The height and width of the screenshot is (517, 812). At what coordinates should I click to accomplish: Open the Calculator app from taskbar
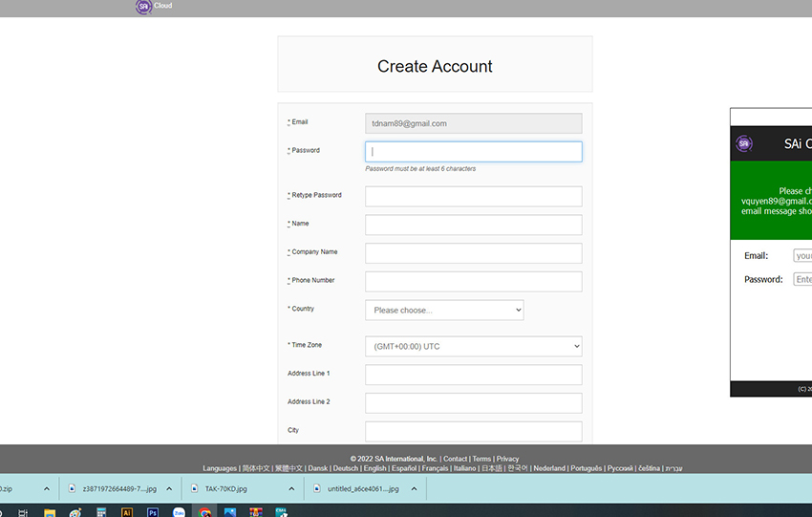(101, 511)
